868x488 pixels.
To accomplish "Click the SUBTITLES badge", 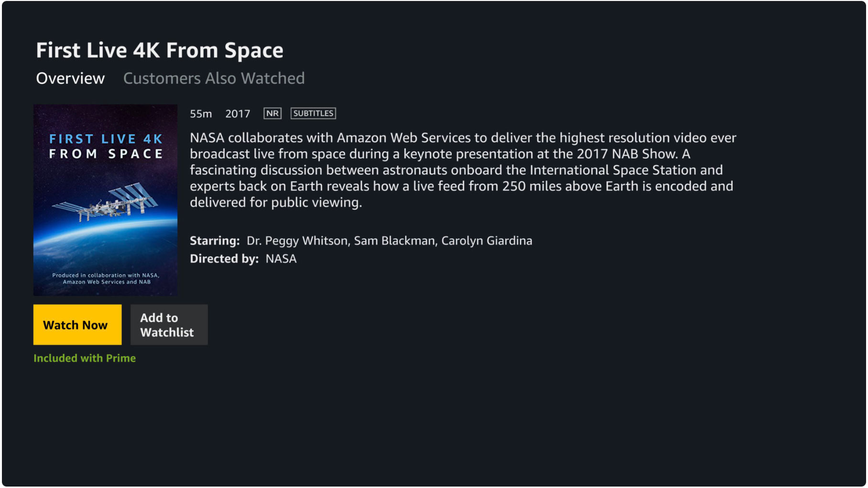I will point(313,114).
